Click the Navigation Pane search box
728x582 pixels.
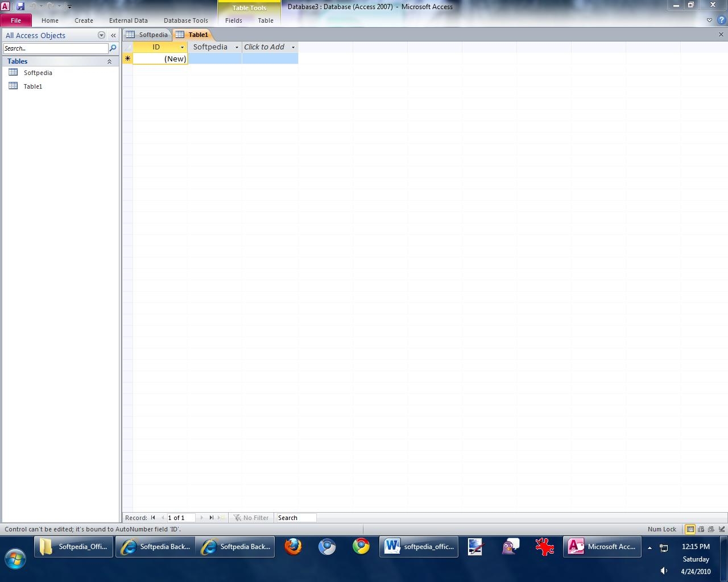pyautogui.click(x=55, y=48)
